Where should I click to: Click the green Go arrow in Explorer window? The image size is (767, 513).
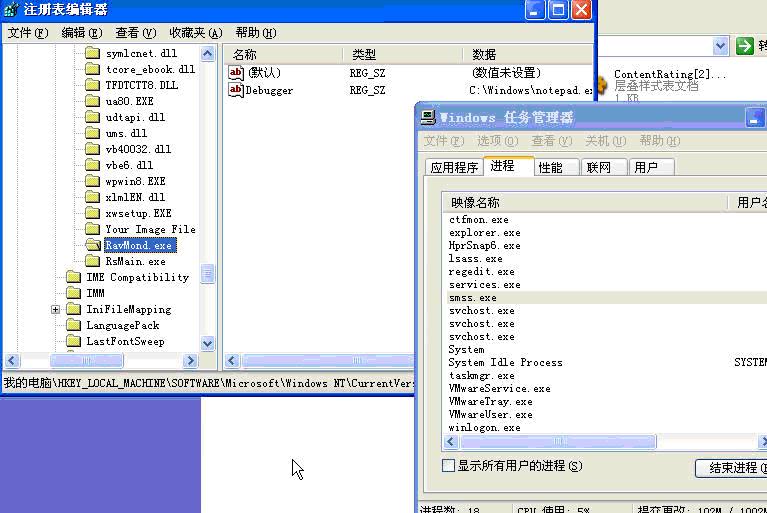pyautogui.click(x=744, y=46)
